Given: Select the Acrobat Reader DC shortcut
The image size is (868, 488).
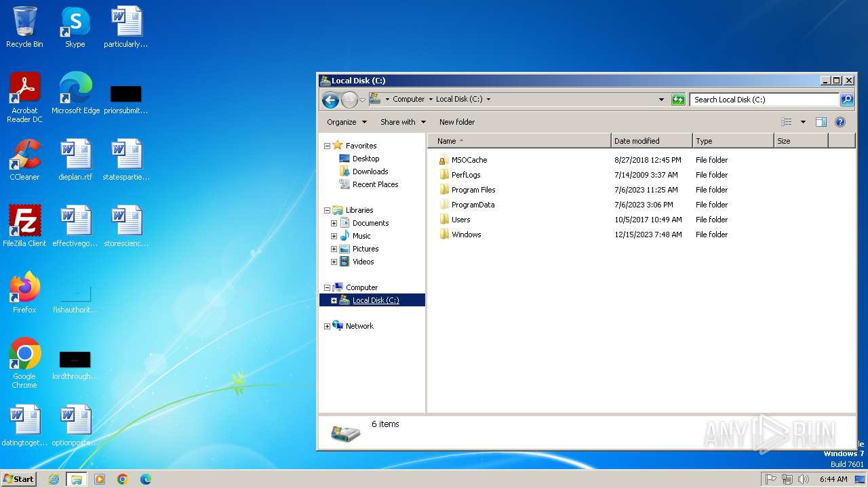Looking at the screenshot, I should tap(24, 98).
